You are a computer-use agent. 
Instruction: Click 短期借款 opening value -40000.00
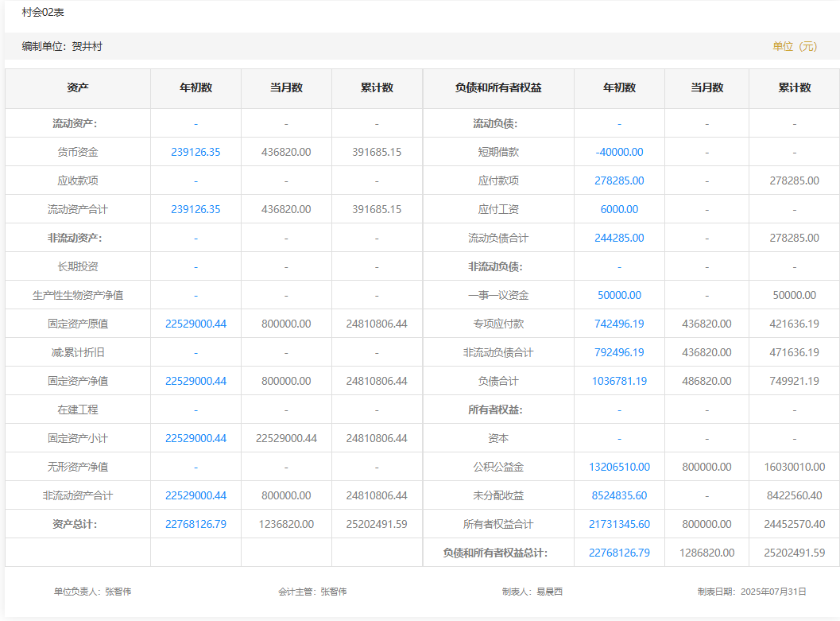[x=619, y=152]
